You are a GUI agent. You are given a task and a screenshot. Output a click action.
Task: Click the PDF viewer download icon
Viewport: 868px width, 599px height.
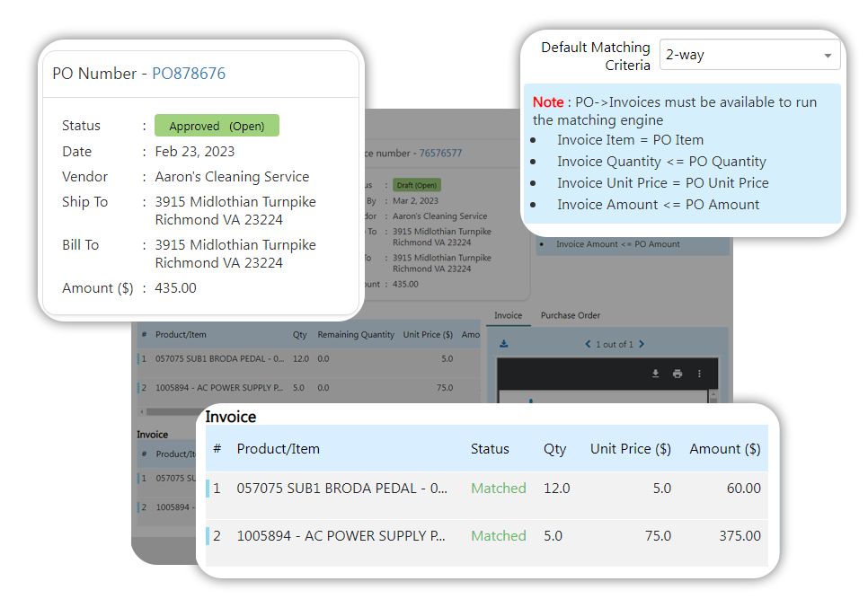(x=656, y=374)
